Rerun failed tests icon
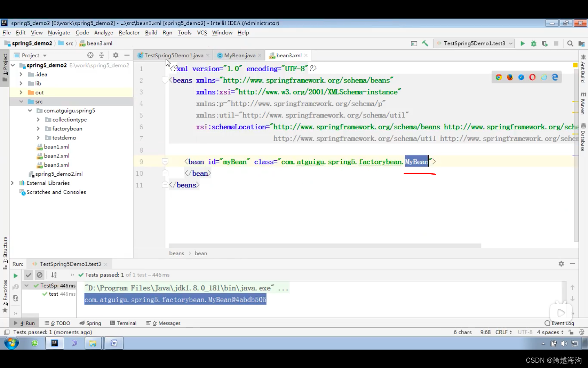Screen dimensions: 588x368 click(16, 287)
